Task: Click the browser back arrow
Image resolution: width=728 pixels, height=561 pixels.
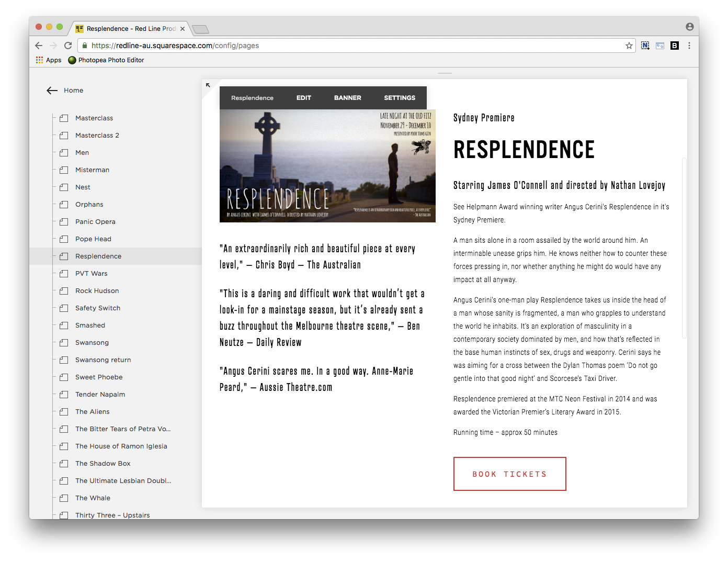Action: tap(39, 46)
